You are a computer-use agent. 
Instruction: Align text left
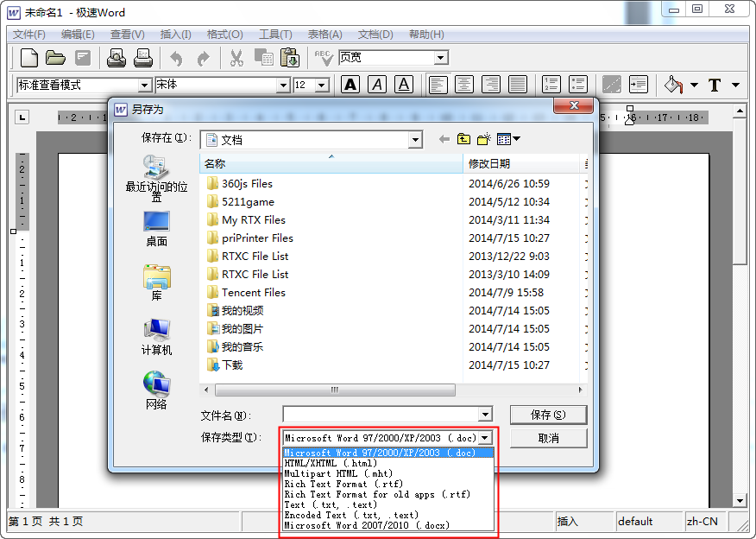click(x=438, y=85)
